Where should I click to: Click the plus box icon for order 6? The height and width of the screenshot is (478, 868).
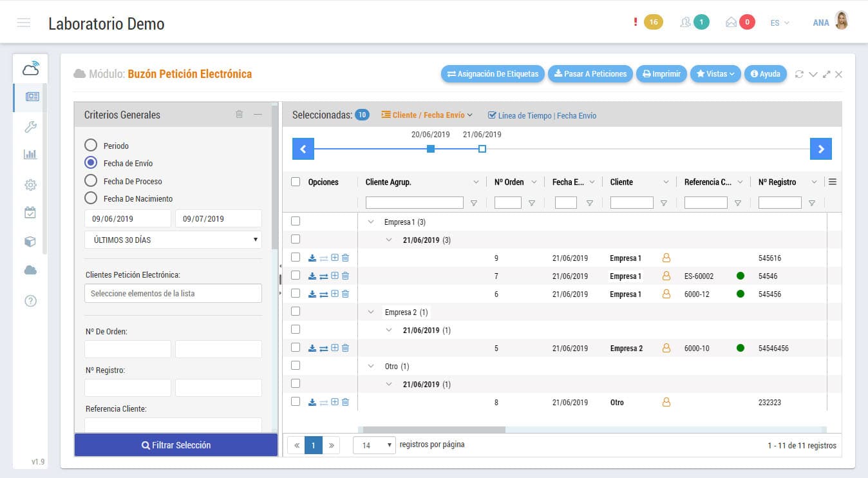tap(335, 294)
